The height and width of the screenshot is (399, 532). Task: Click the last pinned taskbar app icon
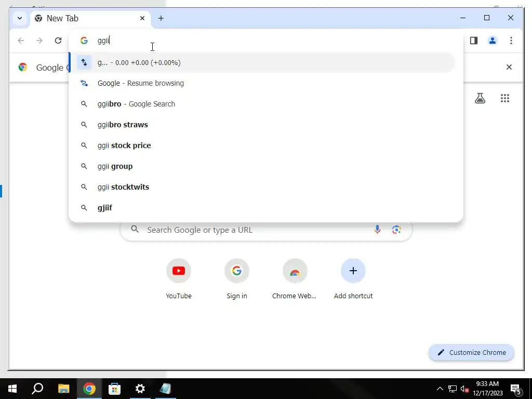(x=166, y=389)
